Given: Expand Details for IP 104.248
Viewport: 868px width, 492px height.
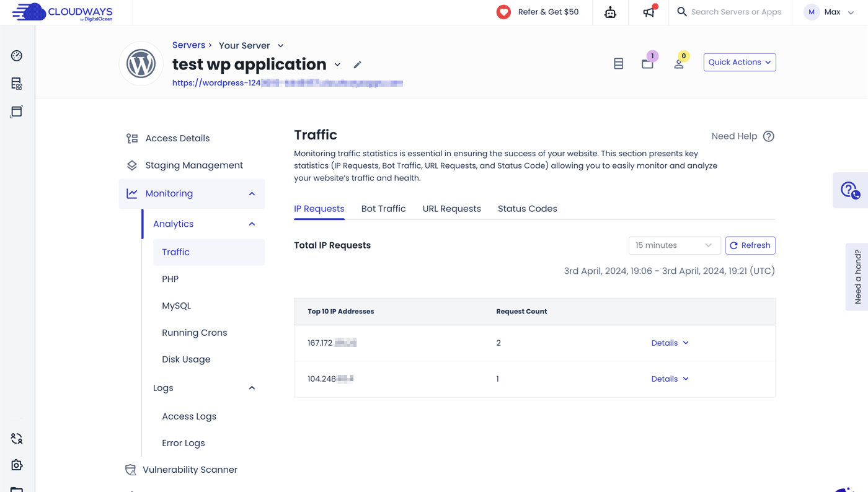Looking at the screenshot, I should (670, 379).
